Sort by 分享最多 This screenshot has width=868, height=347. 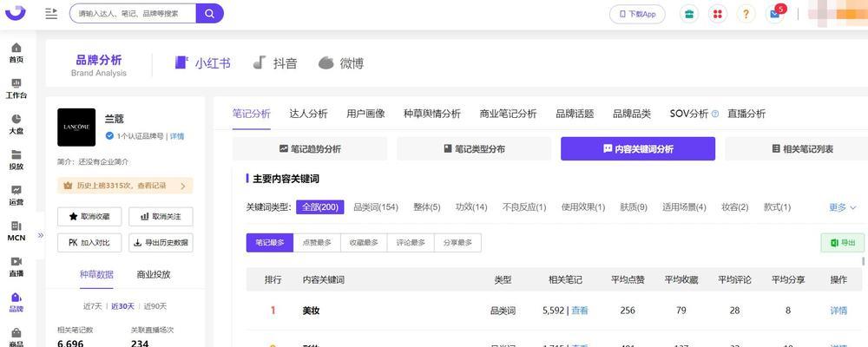pyautogui.click(x=457, y=242)
